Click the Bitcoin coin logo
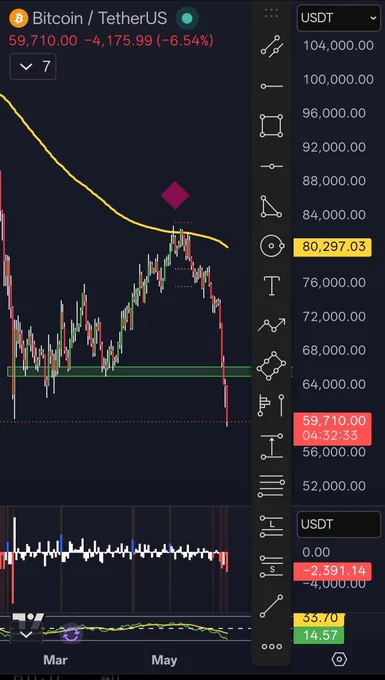385x680 pixels. pos(18,18)
